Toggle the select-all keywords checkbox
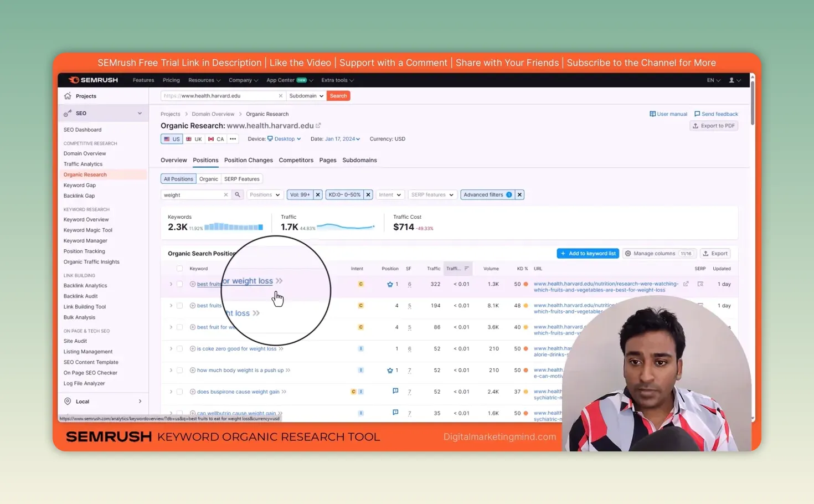 (x=179, y=269)
